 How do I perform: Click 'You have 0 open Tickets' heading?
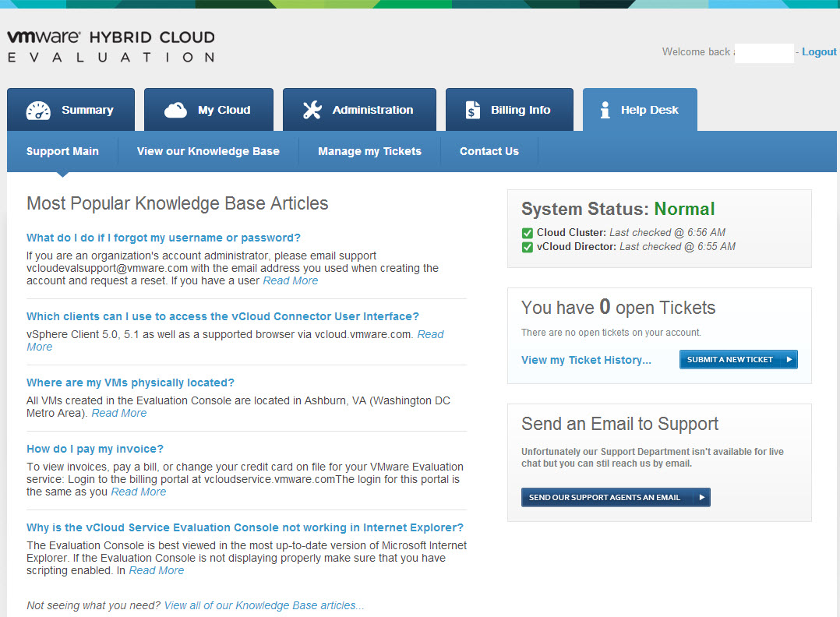pyautogui.click(x=618, y=308)
